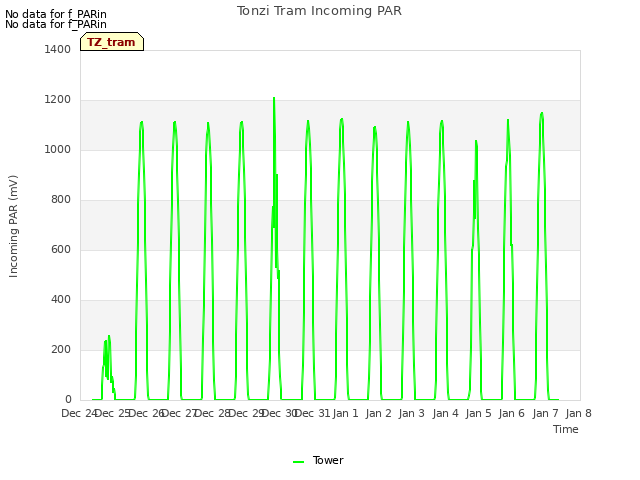Click the second No data for f_PARin message
The width and height of the screenshot is (640, 480).
click(x=56, y=24)
